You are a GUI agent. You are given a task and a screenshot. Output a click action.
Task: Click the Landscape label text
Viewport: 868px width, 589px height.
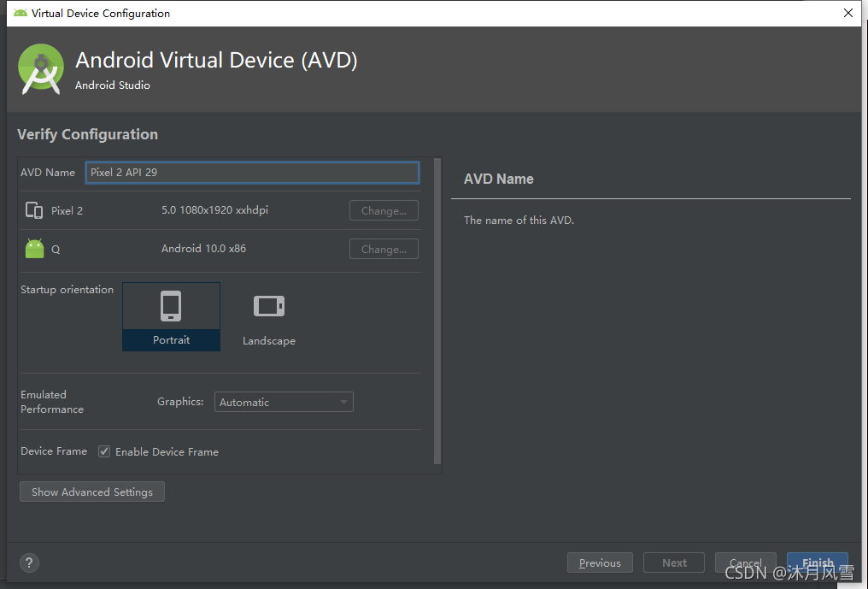[269, 341]
